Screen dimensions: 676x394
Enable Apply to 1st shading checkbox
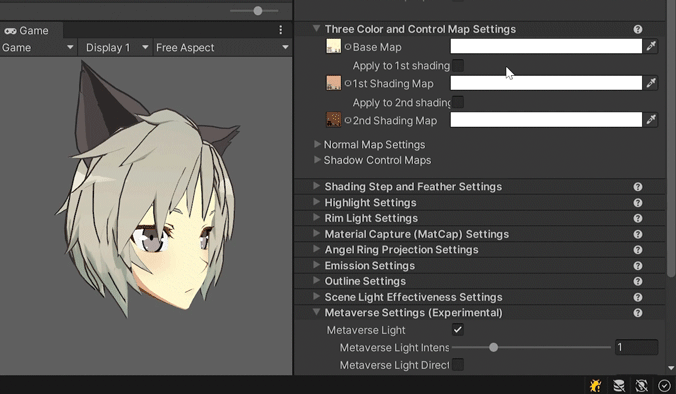click(458, 66)
